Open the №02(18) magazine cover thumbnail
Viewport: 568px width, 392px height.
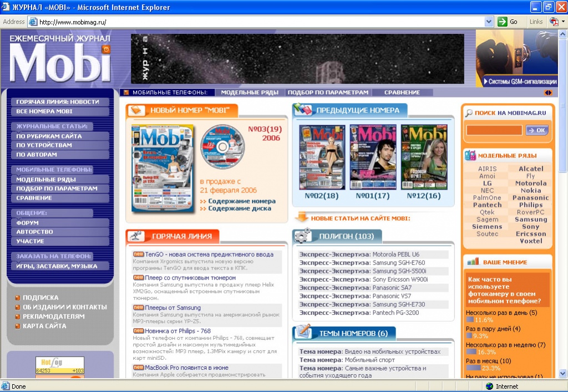322,157
